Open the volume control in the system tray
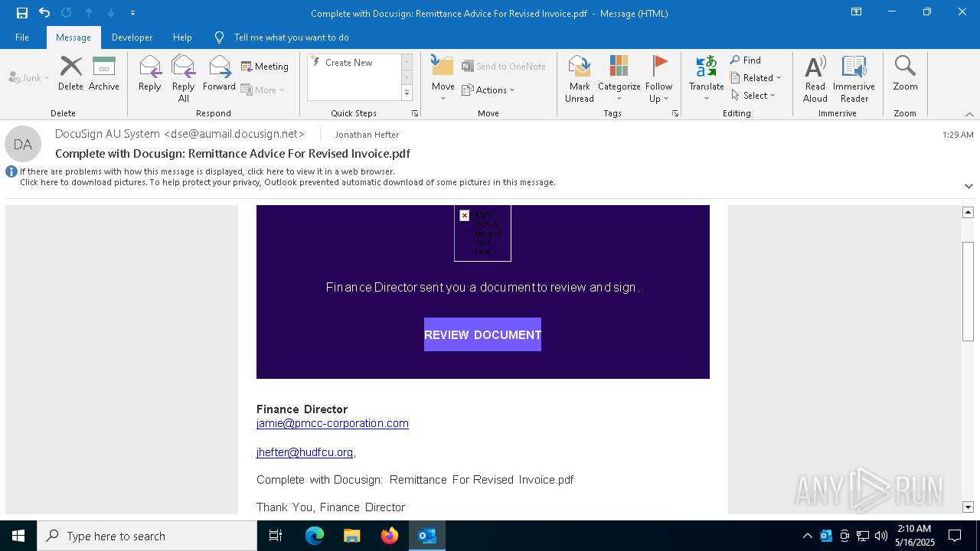 (x=881, y=536)
